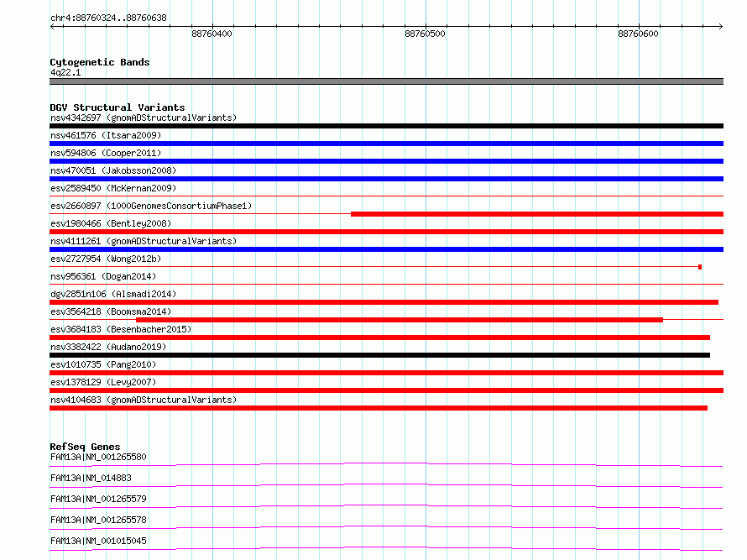747x560 pixels.
Task: Open variant esv2589450 (McKernan2009) label
Action: click(113, 188)
